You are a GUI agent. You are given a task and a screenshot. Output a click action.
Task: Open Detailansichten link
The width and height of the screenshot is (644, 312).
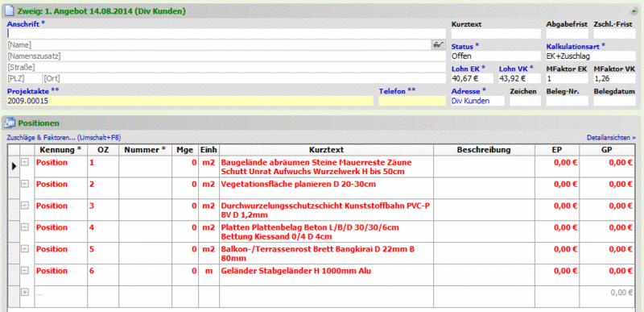click(x=611, y=138)
